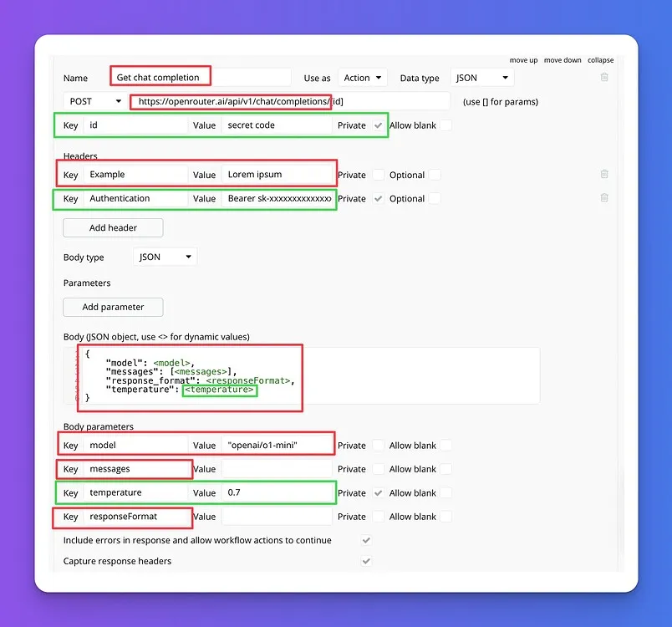Toggle Capture response headers checkbox
672x627 pixels.
[x=366, y=561]
